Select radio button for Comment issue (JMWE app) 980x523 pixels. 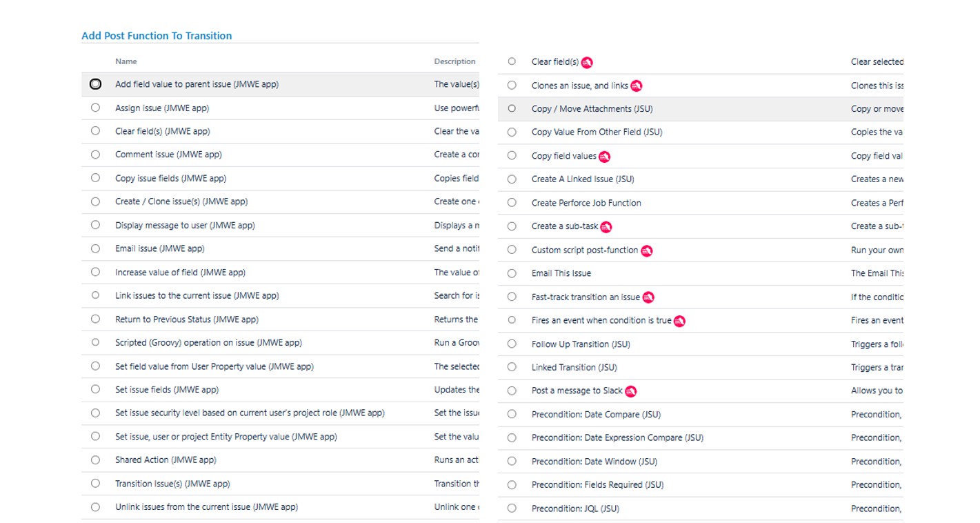pyautogui.click(x=95, y=155)
